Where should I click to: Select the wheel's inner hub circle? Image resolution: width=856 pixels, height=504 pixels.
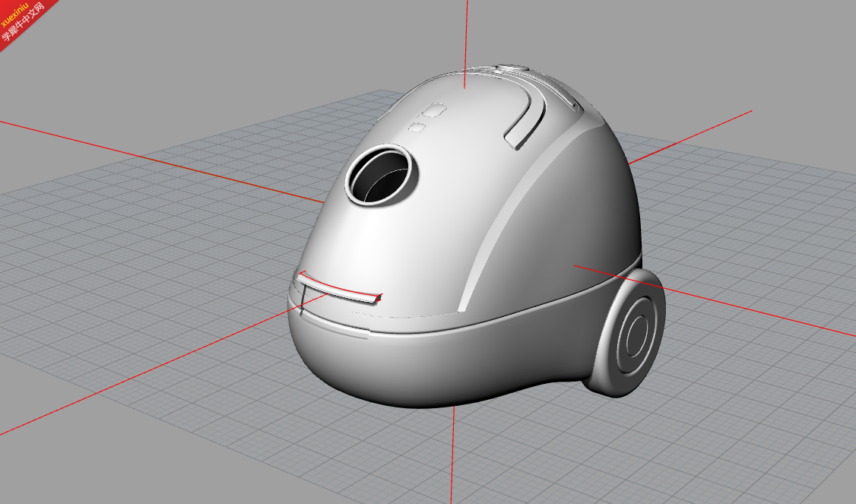[x=636, y=334]
